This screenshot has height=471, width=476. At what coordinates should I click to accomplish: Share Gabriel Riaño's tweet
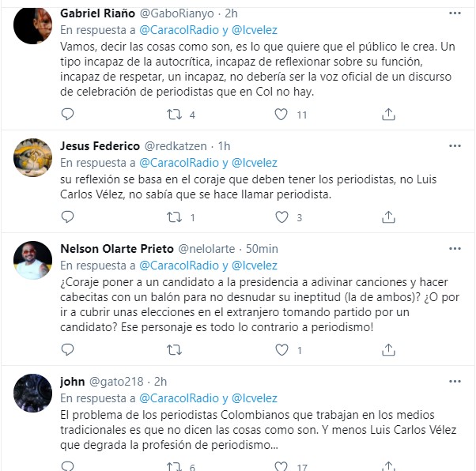388,115
